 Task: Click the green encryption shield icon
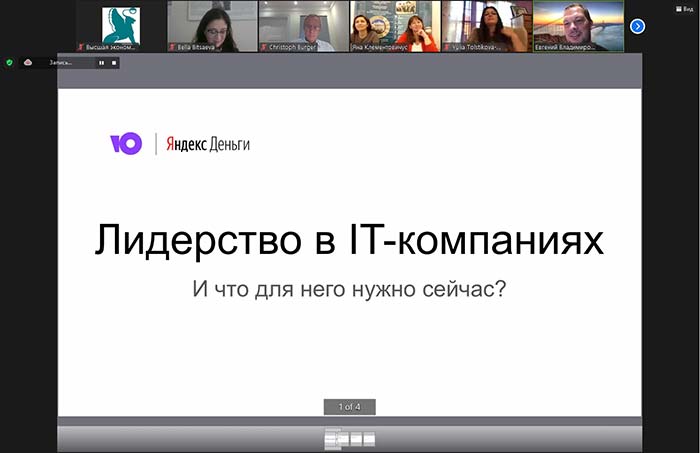coord(9,63)
